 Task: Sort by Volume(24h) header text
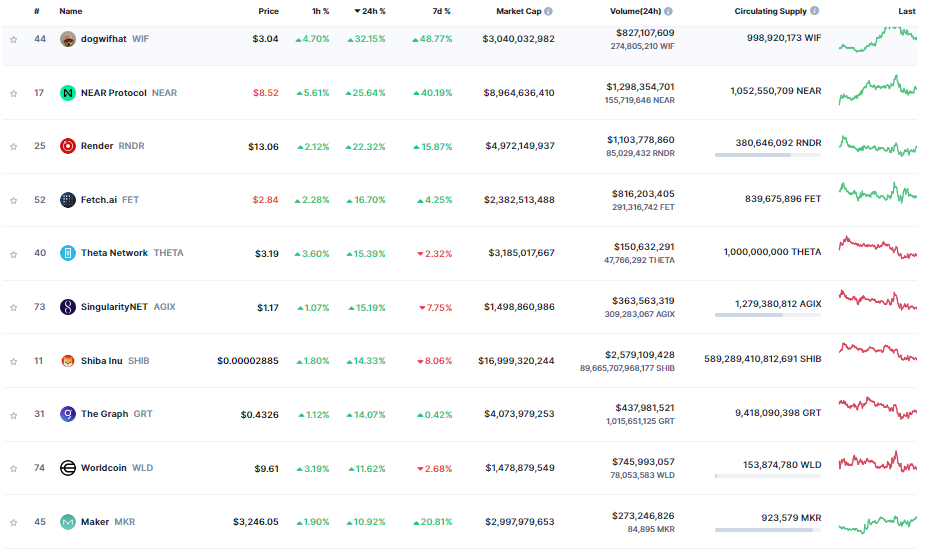pyautogui.click(x=636, y=11)
